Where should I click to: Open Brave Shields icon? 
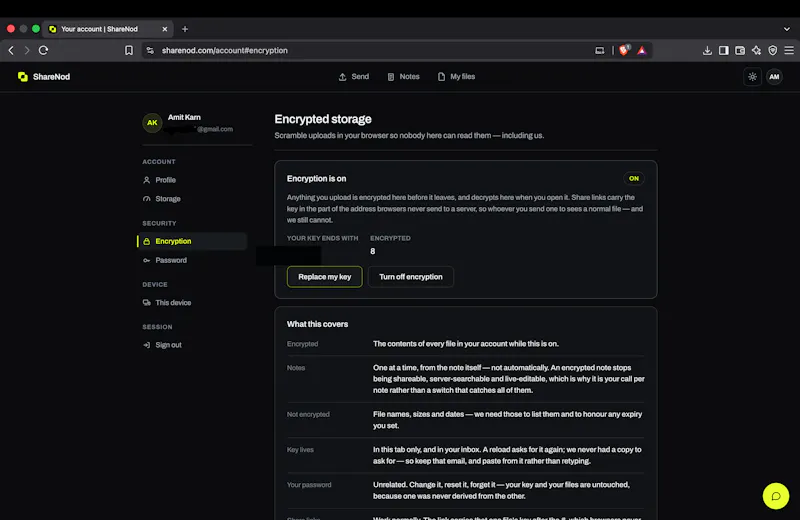(624, 50)
